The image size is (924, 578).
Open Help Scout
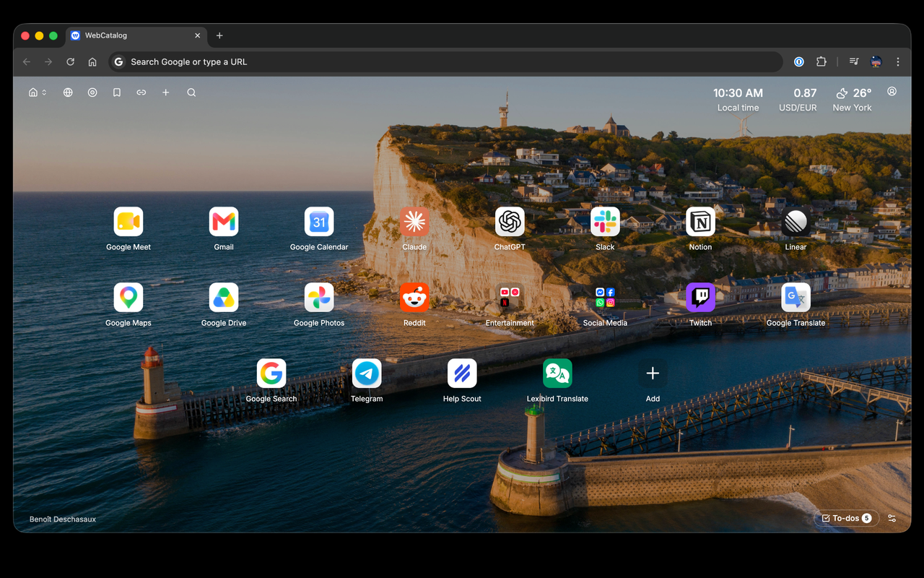tap(462, 374)
